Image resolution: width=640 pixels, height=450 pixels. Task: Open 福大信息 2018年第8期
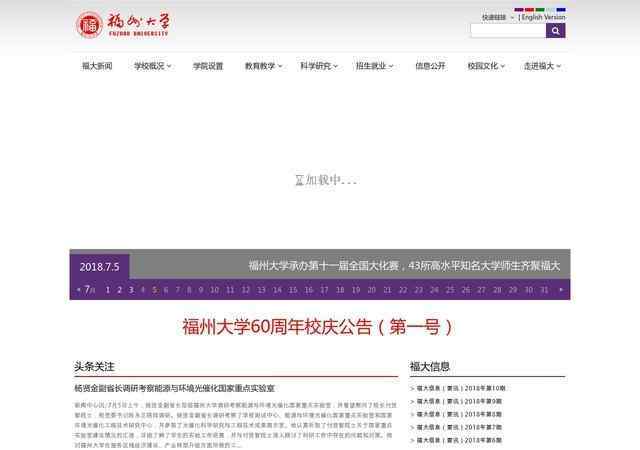(x=459, y=414)
